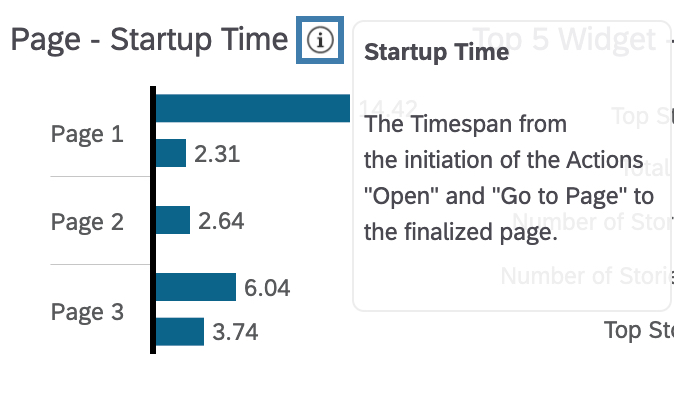Image resolution: width=674 pixels, height=398 pixels.
Task: Select the Page 1 bar valued 14.42
Action: point(253,108)
